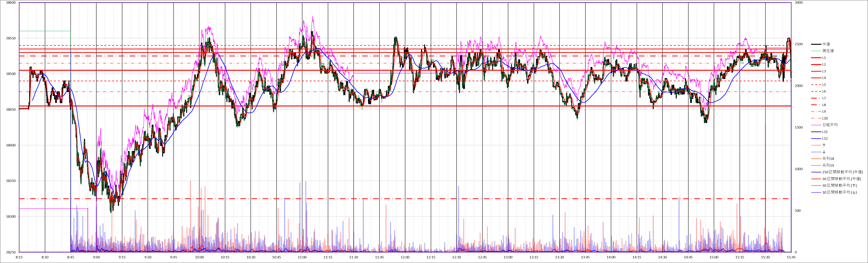
Task: Click the 9:00 time axis label
Action: point(96,257)
